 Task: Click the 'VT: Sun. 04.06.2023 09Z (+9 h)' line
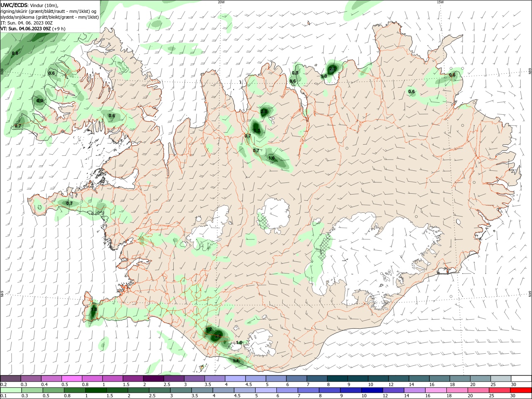tap(33, 29)
